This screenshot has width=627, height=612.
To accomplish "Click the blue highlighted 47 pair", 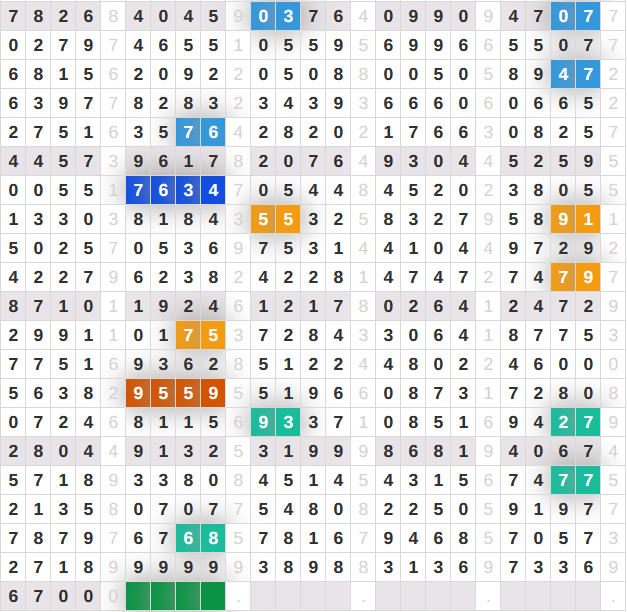I will click(x=575, y=74).
